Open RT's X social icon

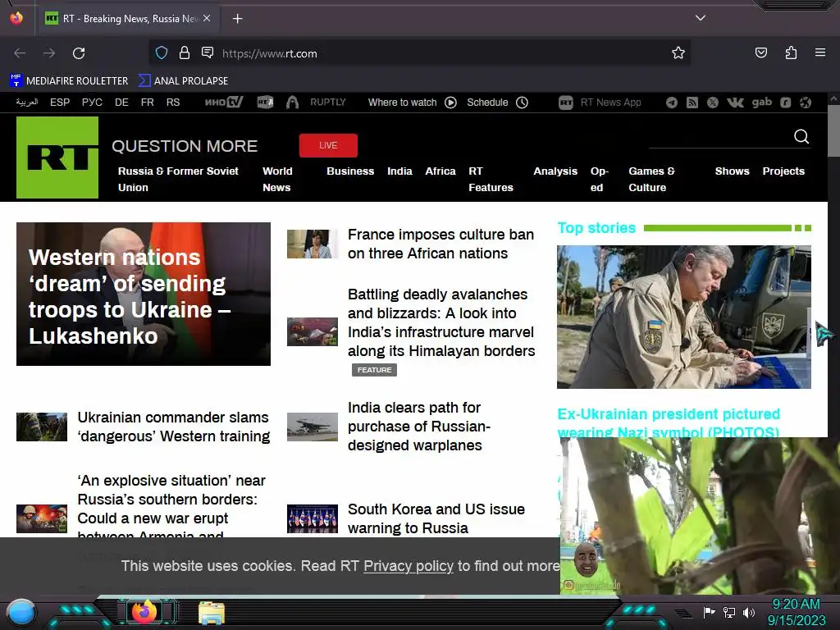point(713,103)
